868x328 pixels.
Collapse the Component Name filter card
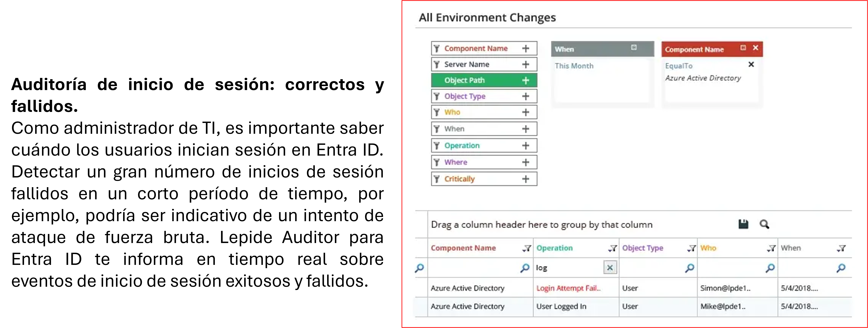743,48
